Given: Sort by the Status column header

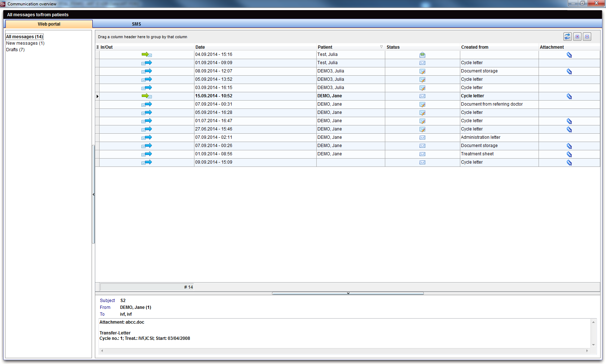Looking at the screenshot, I should click(x=422, y=47).
